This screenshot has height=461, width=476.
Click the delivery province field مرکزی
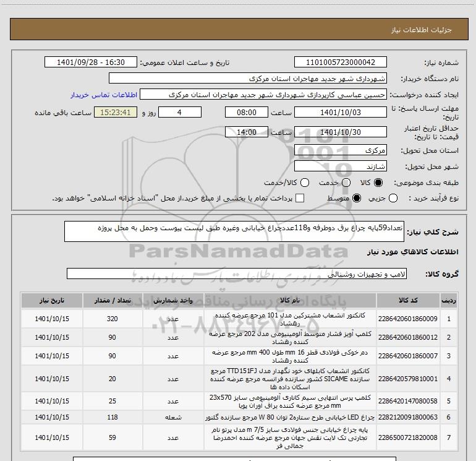tap(340, 150)
